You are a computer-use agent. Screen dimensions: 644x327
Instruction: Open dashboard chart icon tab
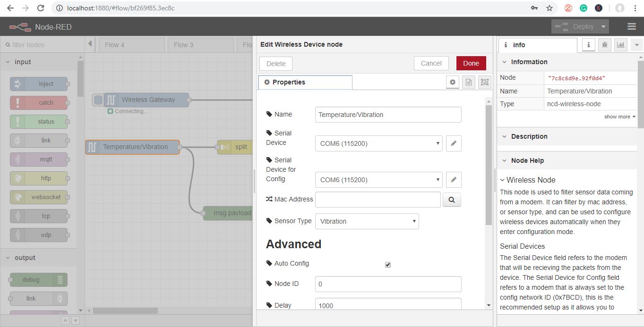(620, 45)
